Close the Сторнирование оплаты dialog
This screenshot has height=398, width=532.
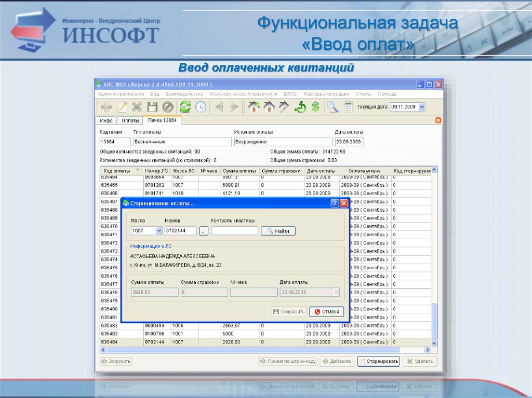344,203
